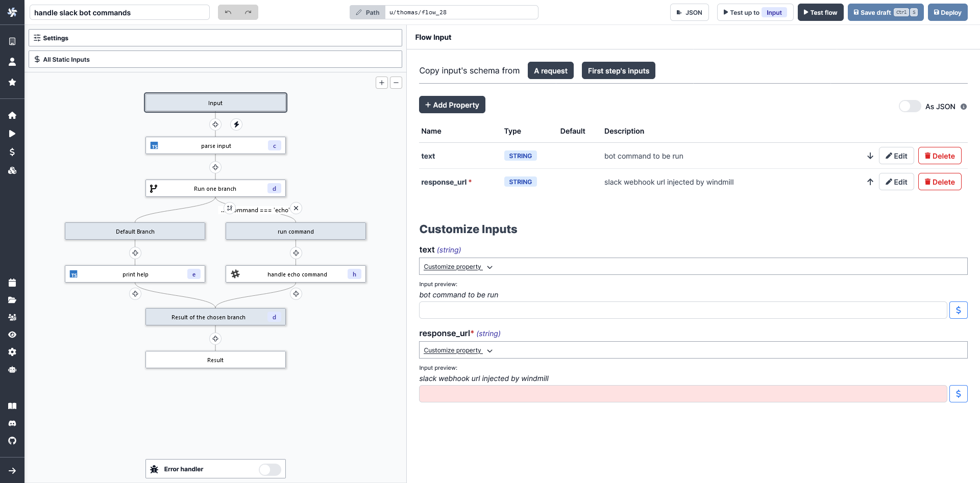Viewport: 980px width, 483px height.
Task: Copy input schema from A request
Action: pyautogui.click(x=550, y=70)
